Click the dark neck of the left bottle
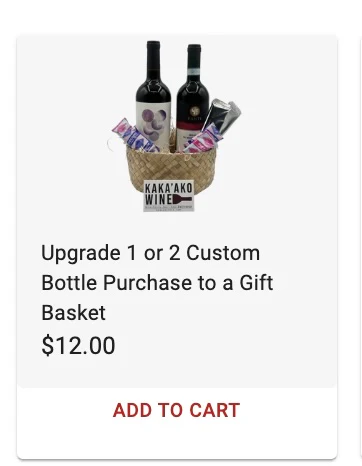Screen dimensions: 362x466 tap(153, 60)
